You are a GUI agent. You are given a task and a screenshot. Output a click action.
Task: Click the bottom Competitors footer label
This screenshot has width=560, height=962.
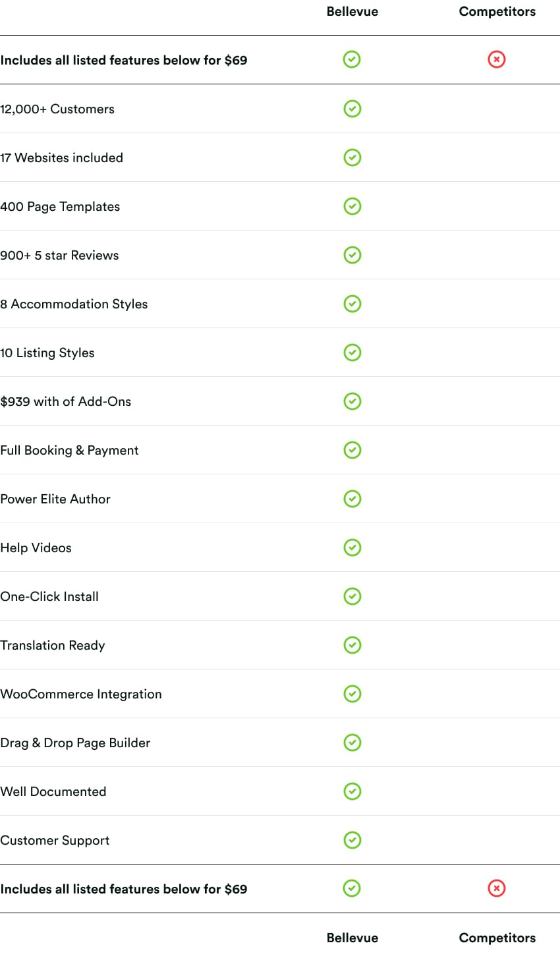(497, 938)
